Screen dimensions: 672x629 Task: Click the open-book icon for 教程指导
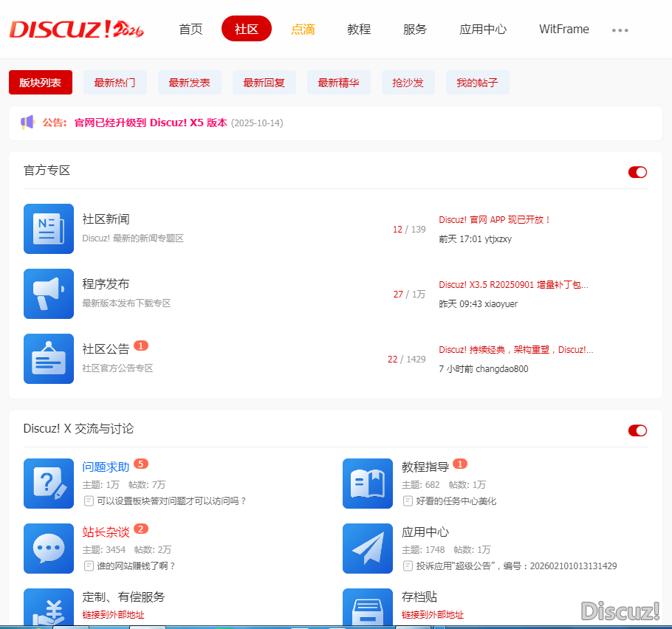click(x=368, y=484)
